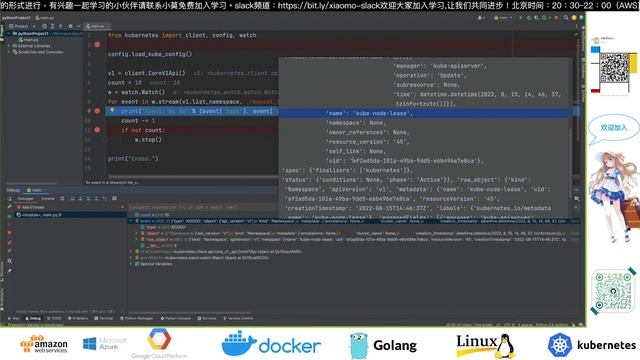The image size is (640, 360).
Task: Open main.py in the project tree
Action: 28,40
